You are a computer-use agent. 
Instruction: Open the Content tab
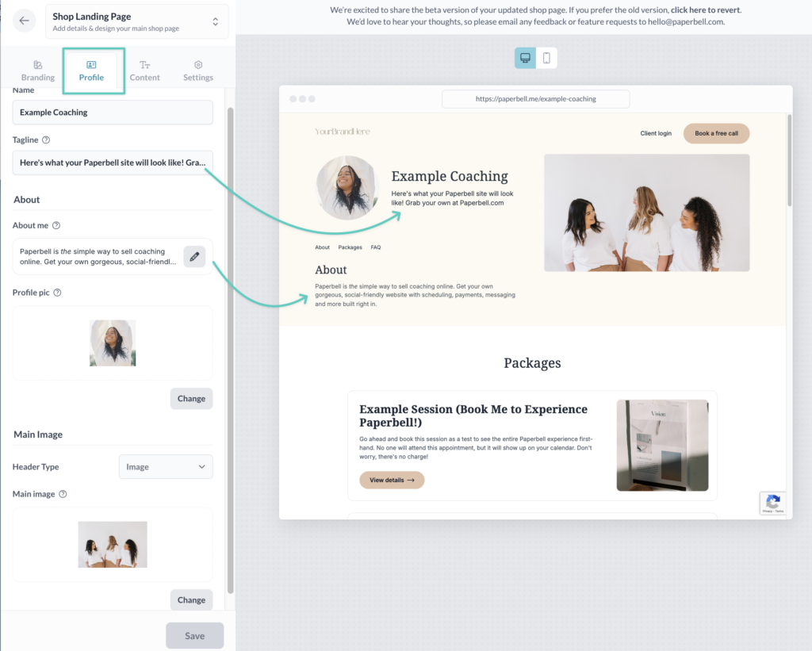pos(144,71)
